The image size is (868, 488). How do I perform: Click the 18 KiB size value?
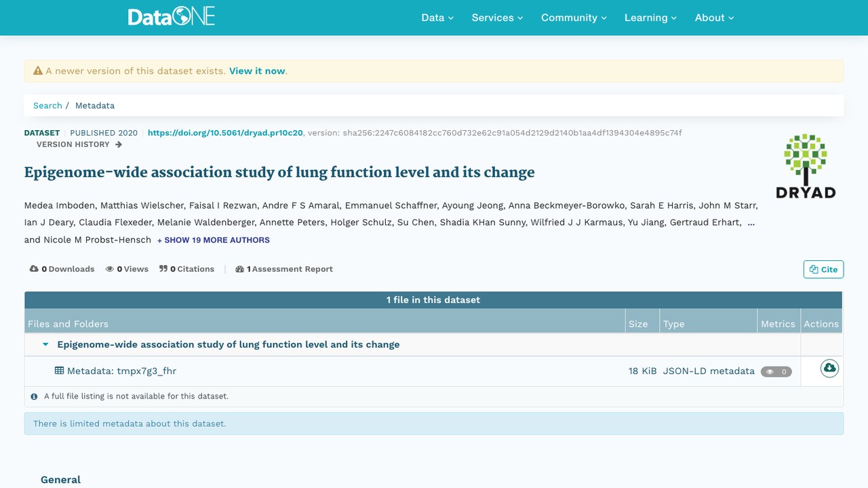point(643,371)
